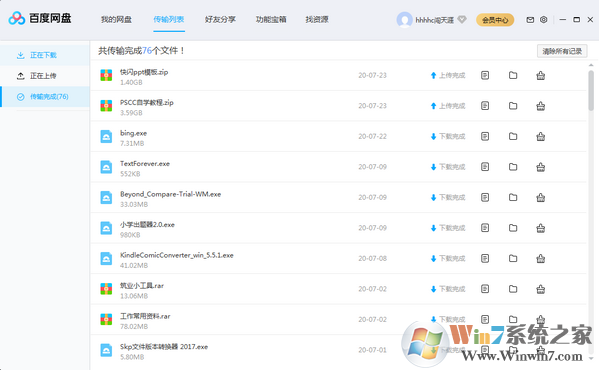The width and height of the screenshot is (599, 370).
Task: Click the 会员中心 button
Action: pyautogui.click(x=495, y=20)
